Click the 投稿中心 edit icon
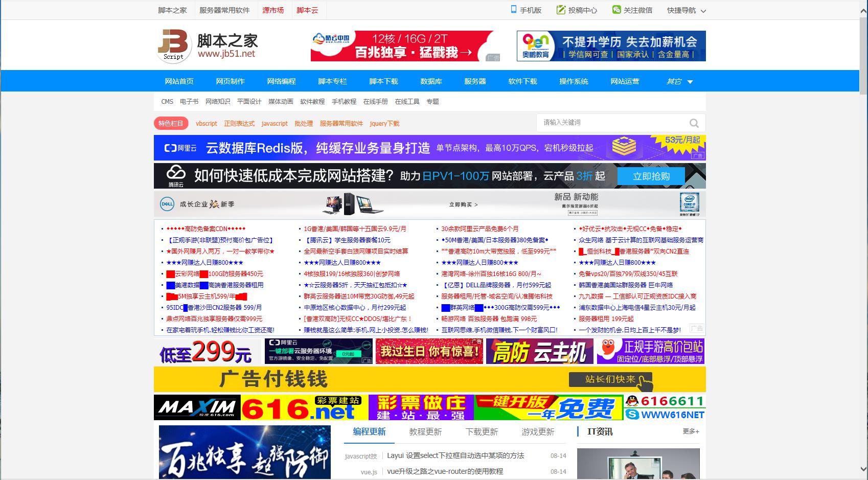Image resolution: width=868 pixels, height=480 pixels. [x=561, y=10]
